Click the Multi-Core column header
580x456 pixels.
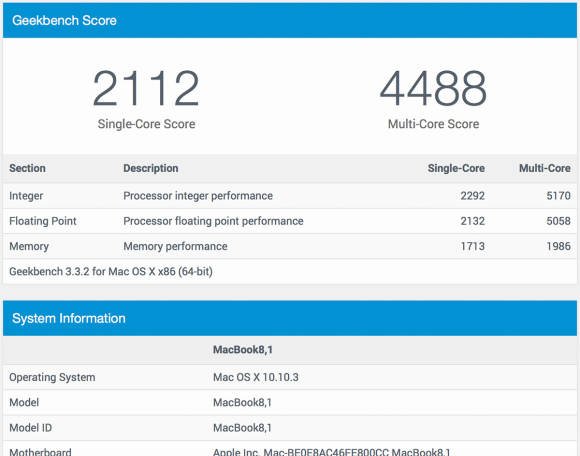[x=545, y=168]
